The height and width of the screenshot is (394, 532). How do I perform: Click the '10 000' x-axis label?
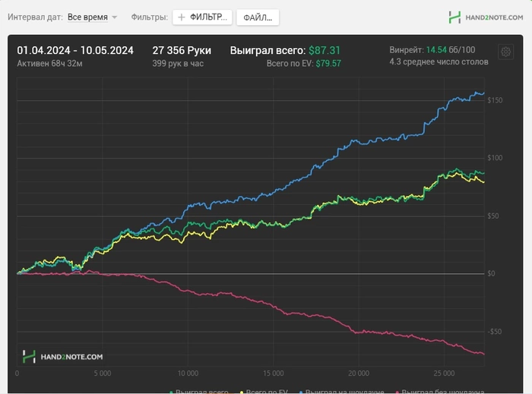pyautogui.click(x=188, y=374)
